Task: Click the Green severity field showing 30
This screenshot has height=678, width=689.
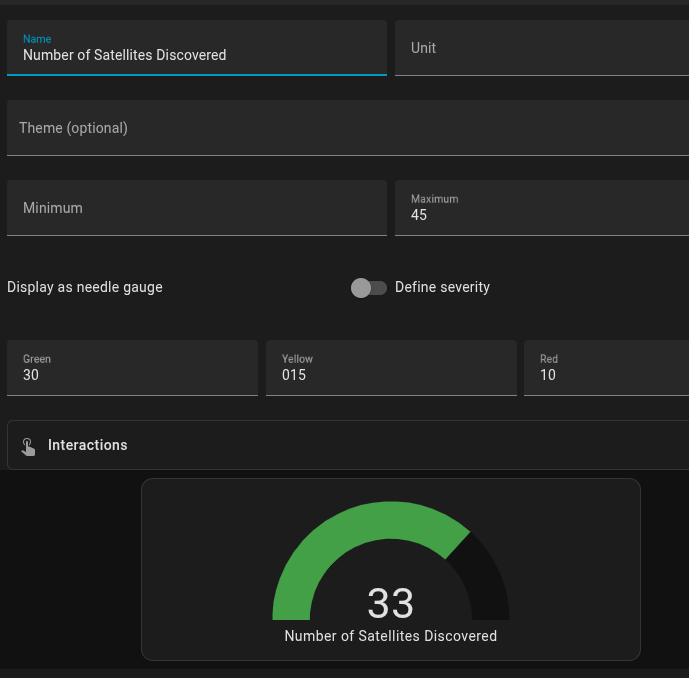Action: tap(132, 375)
